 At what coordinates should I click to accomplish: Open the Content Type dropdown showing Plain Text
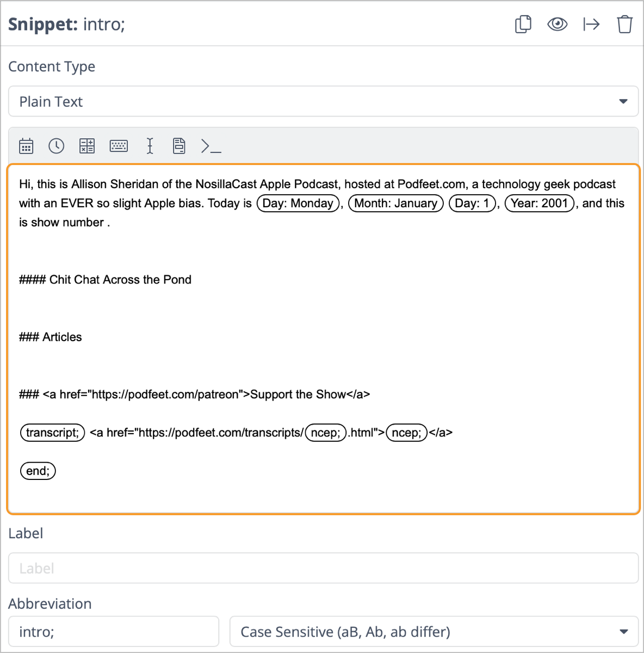tap(323, 101)
